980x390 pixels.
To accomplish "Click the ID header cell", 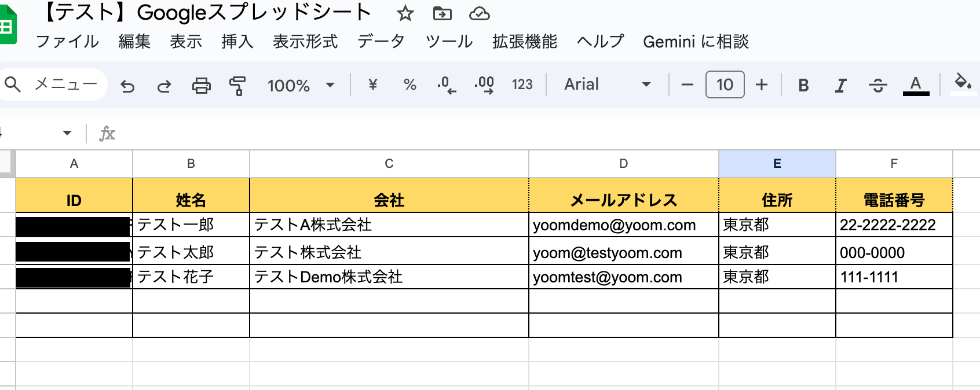I will [74, 196].
